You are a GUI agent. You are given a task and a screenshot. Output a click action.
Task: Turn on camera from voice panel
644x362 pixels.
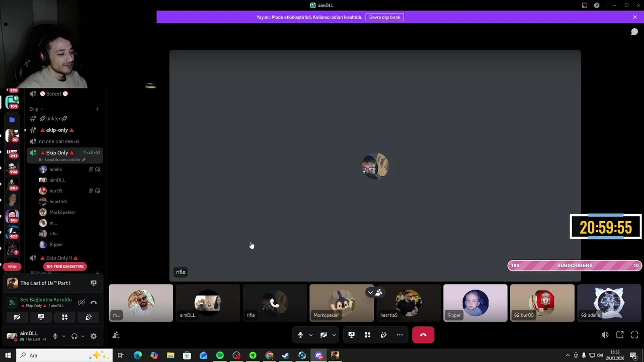17,317
